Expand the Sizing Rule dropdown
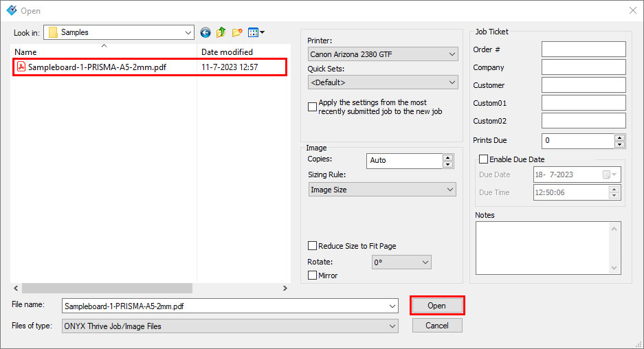644x349 pixels. click(382, 190)
